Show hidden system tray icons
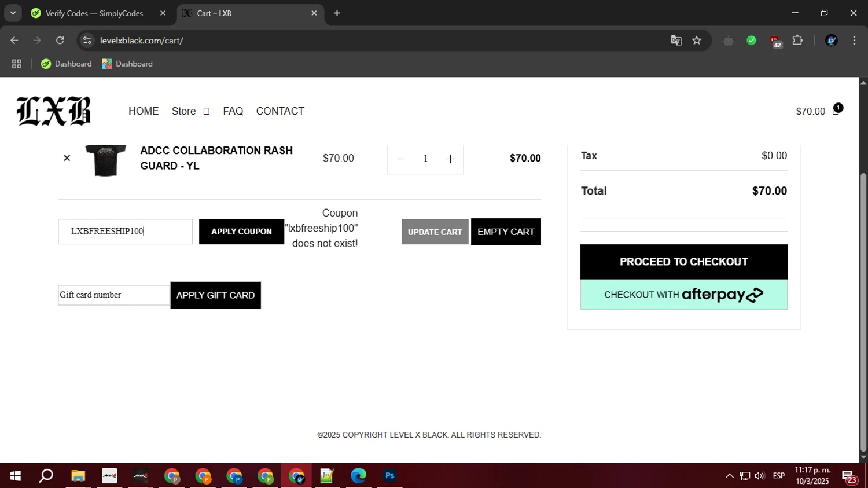The image size is (868, 488). [730, 476]
